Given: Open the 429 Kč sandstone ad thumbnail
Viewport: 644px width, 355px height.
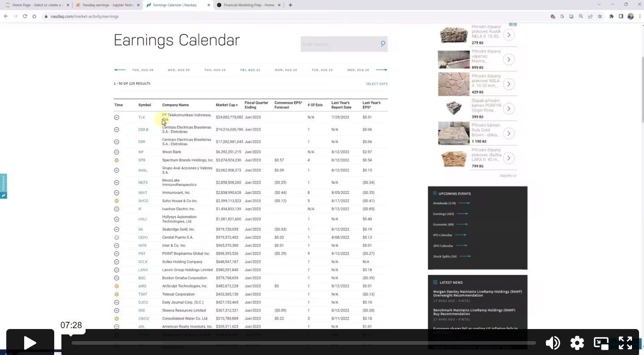Looking at the screenshot, I should coord(454,84).
